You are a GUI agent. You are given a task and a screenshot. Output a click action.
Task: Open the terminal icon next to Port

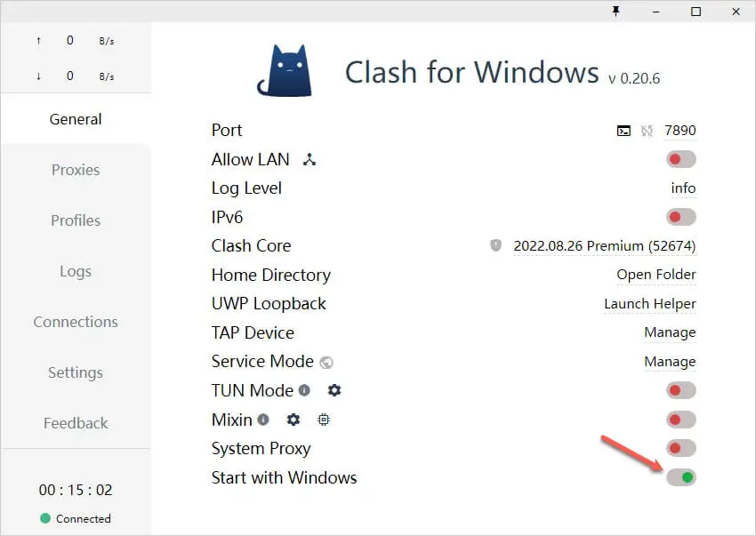(x=622, y=131)
